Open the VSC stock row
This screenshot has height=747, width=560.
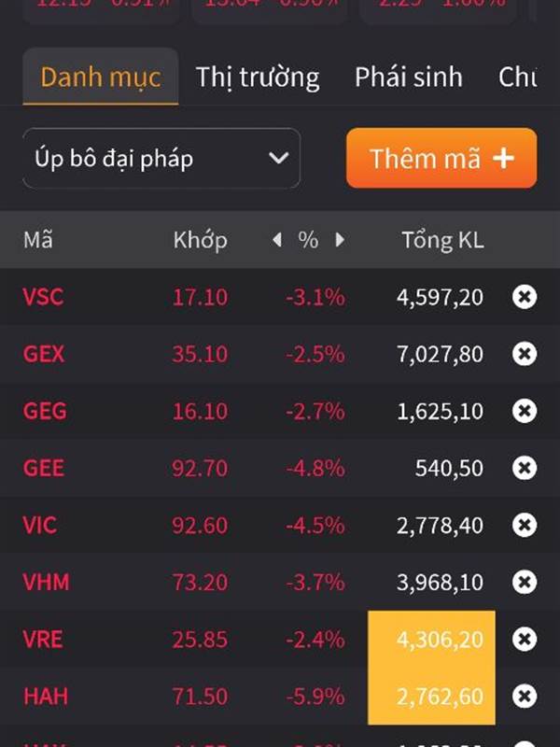280,297
